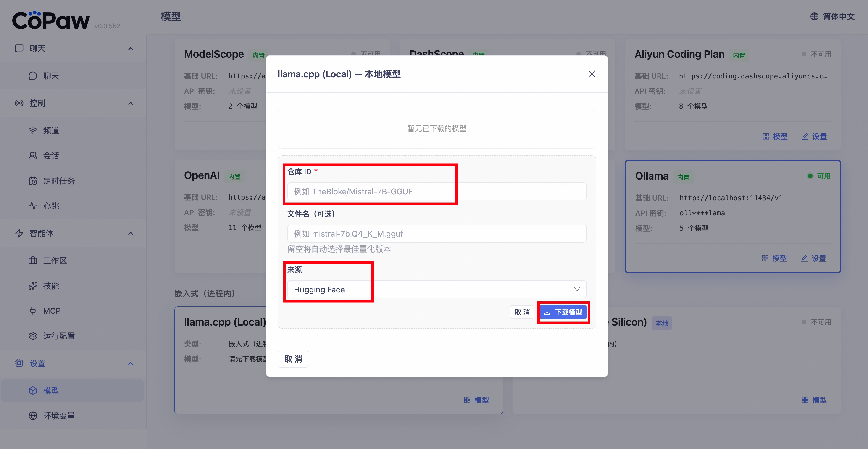
Task: Collapse the control (控制) sidebar group
Action: coord(131,103)
